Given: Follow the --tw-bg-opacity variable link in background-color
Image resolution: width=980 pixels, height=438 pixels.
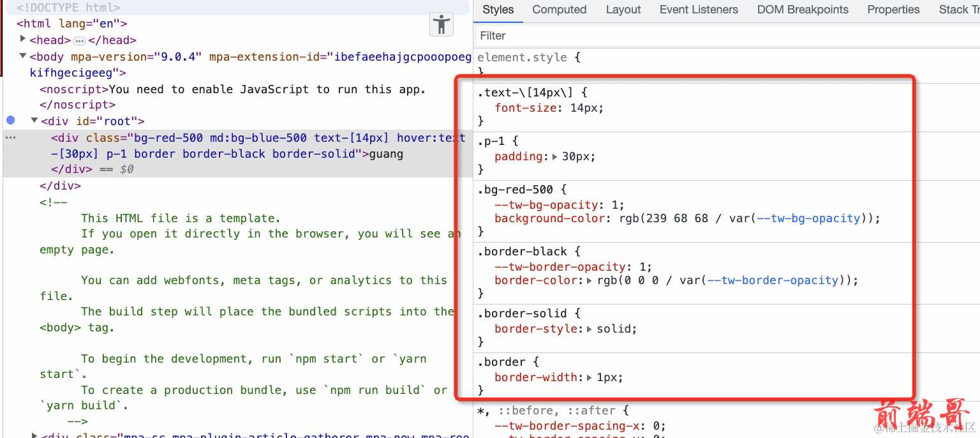Looking at the screenshot, I should (x=808, y=218).
